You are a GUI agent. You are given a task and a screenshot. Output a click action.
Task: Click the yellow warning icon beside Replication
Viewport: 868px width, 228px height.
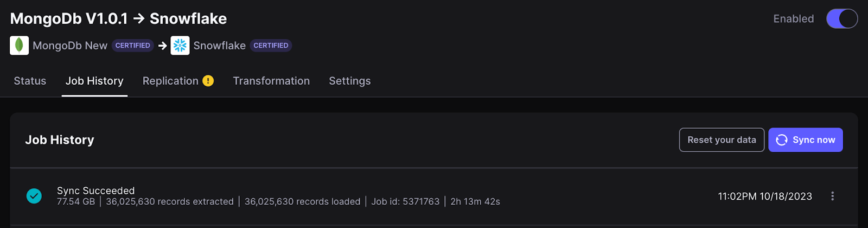[208, 81]
